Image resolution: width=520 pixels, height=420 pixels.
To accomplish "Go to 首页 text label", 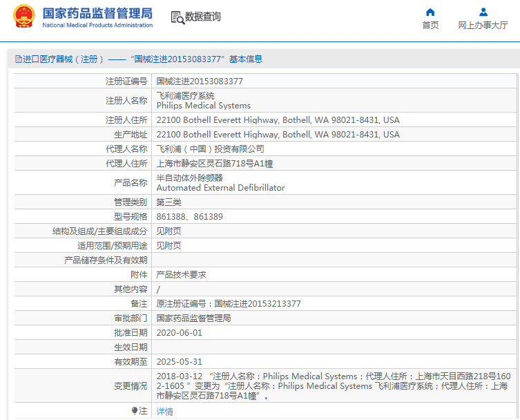I will tap(430, 26).
